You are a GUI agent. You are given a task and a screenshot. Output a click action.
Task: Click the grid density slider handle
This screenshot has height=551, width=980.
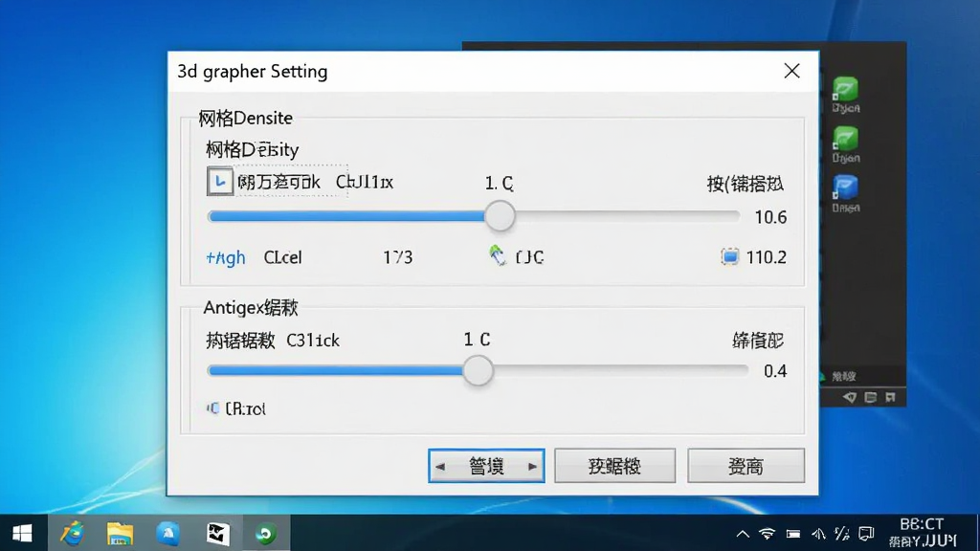[x=500, y=217]
